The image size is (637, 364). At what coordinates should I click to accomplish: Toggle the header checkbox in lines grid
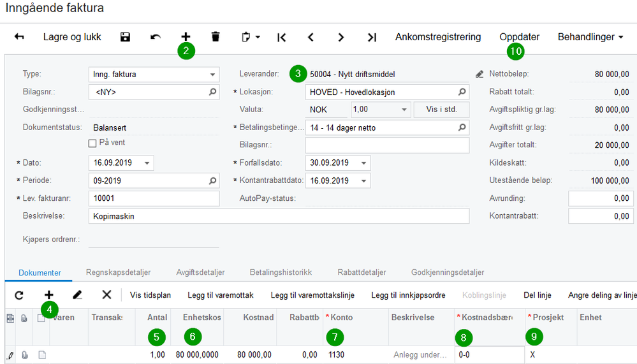(41, 317)
